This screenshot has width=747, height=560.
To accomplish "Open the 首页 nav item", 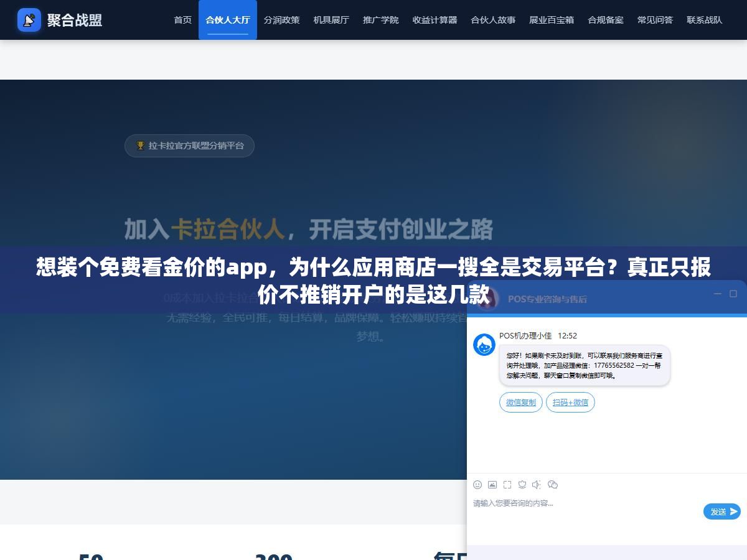I will pos(183,20).
